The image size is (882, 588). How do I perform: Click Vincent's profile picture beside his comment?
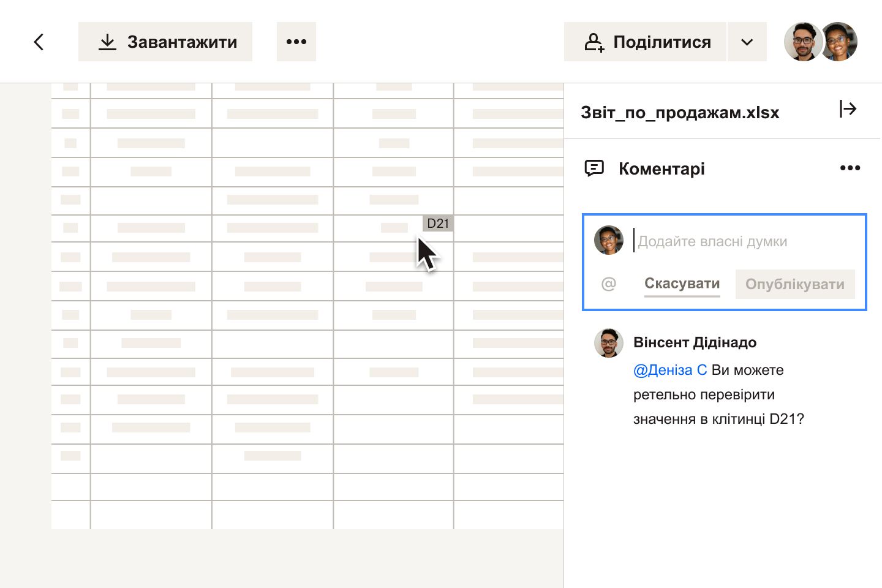[x=608, y=343]
